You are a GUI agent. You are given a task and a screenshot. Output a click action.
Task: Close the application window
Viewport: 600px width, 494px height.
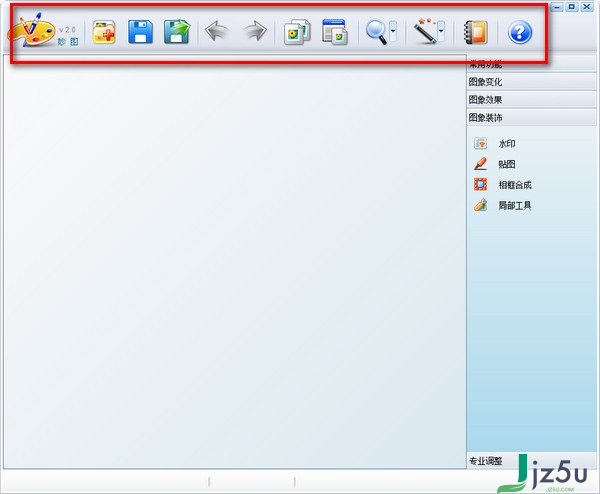click(587, 7)
